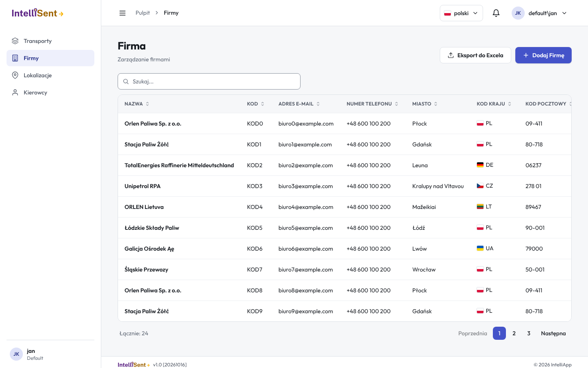
Task: Go to the Następna page
Action: click(553, 333)
